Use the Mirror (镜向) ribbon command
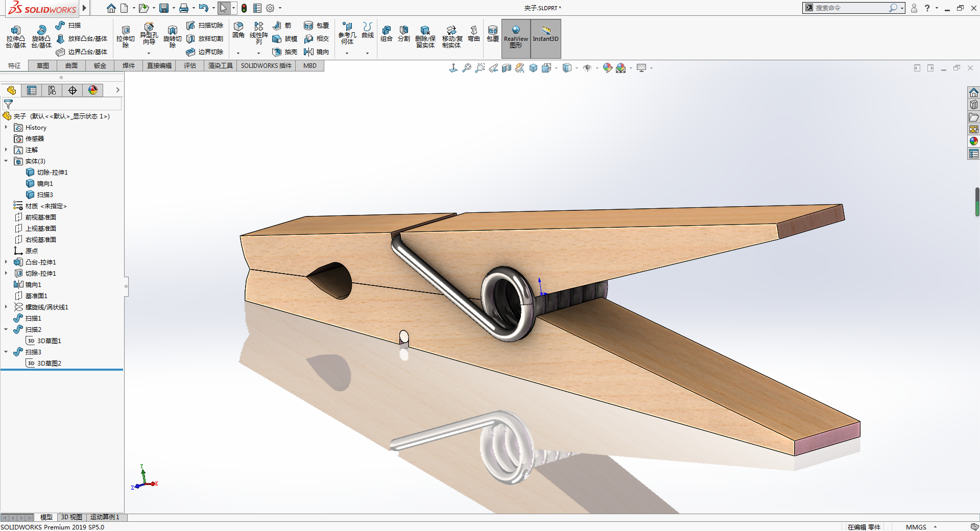980x531 pixels. point(317,52)
